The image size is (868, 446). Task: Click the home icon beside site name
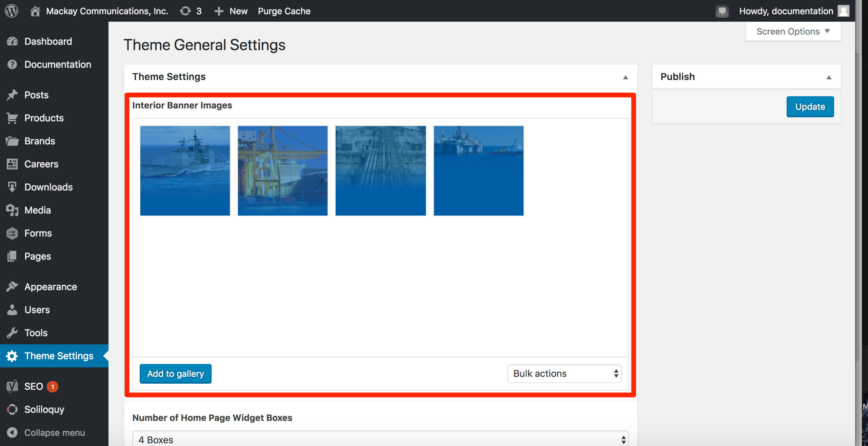pyautogui.click(x=35, y=11)
